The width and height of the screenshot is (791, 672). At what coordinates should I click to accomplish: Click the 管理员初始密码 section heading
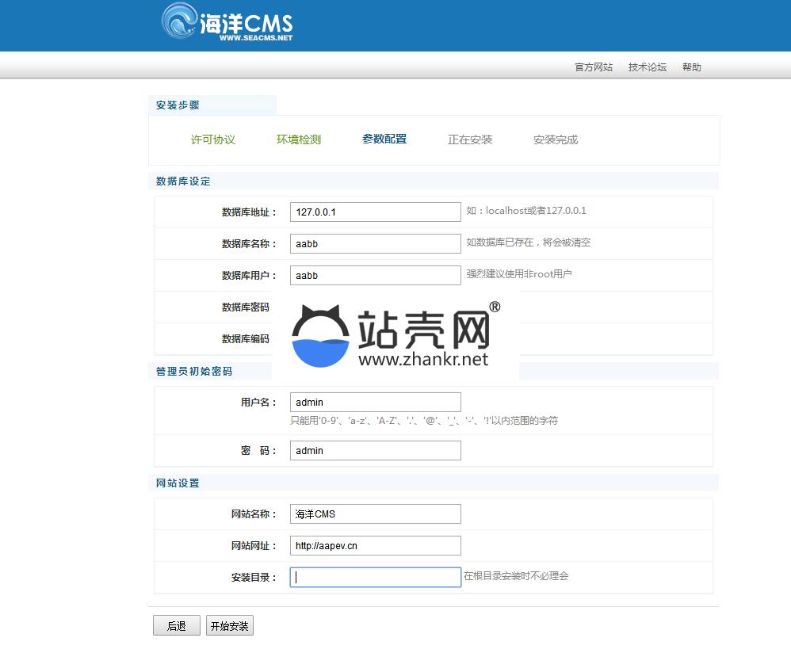point(194,372)
